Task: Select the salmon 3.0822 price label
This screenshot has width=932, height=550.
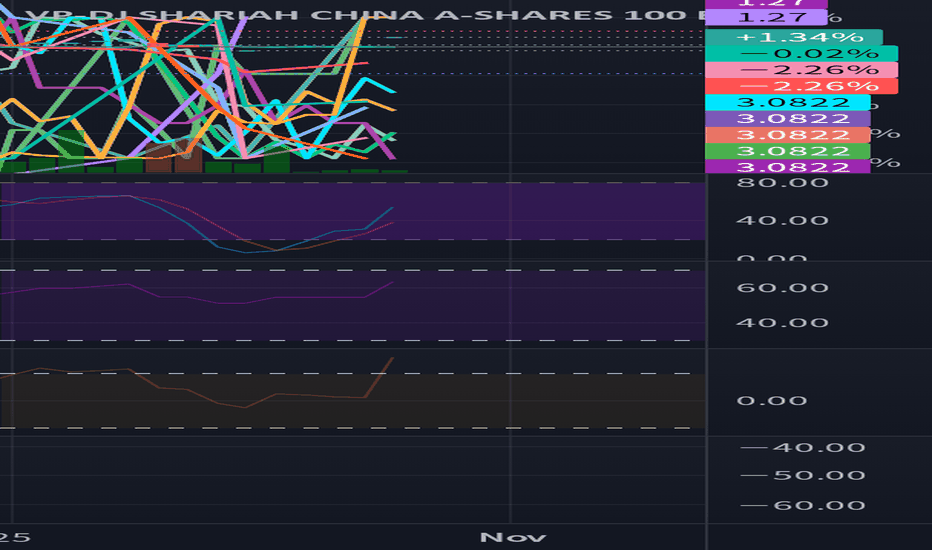Action: [x=788, y=134]
